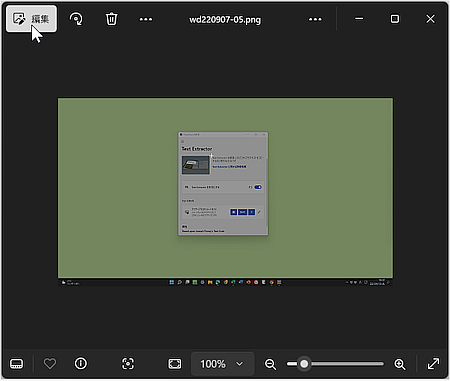Expand the 100% zoom level dropdown
The image size is (450, 381).
point(223,364)
